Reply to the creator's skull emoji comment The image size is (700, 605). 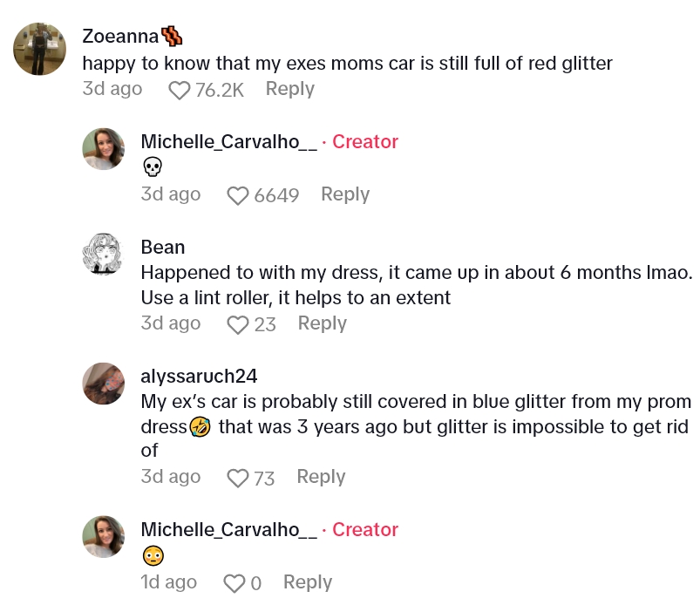[x=345, y=194]
